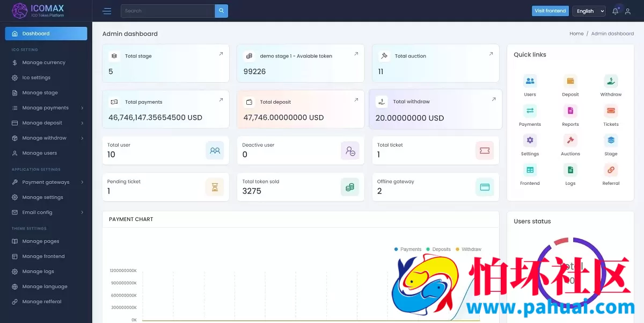Click the PAYMENT CHART heading
Image resolution: width=644 pixels, height=323 pixels.
coord(131,219)
